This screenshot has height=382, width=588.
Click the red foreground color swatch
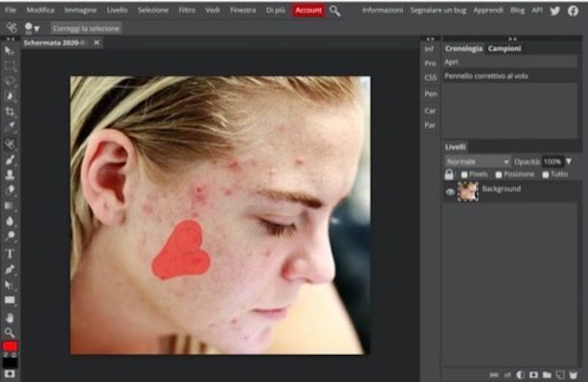point(10,345)
